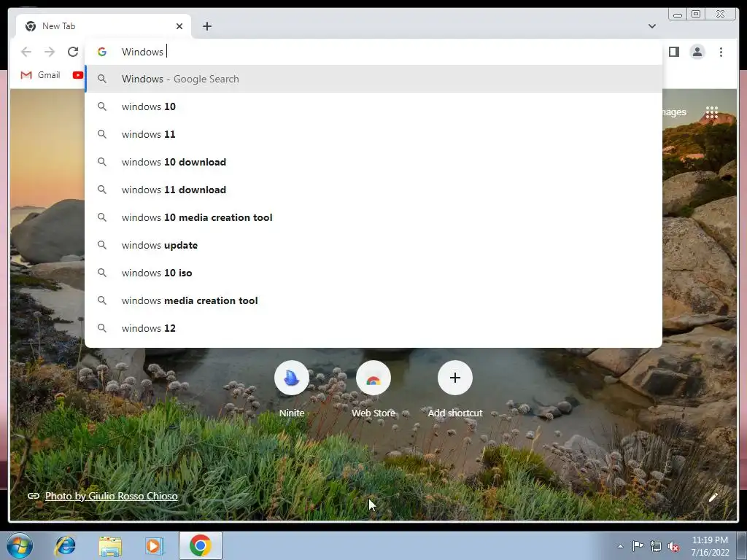
Task: Click the muted volume tray icon
Action: point(673,547)
